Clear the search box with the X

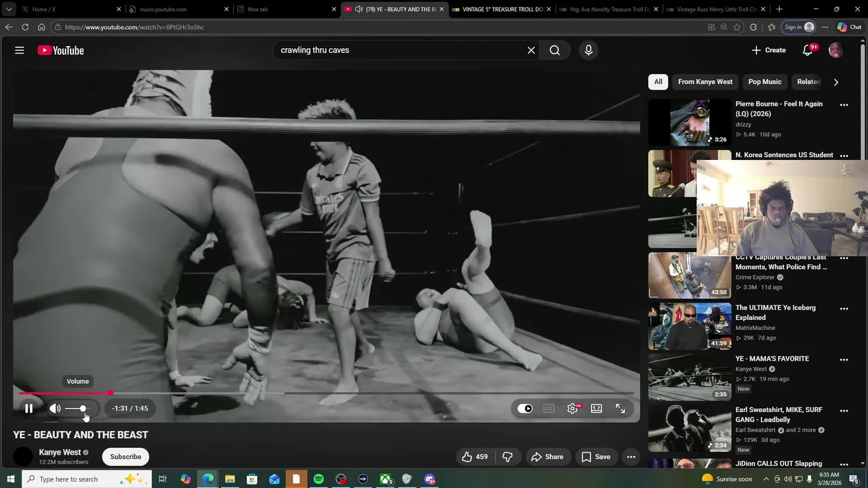[531, 50]
